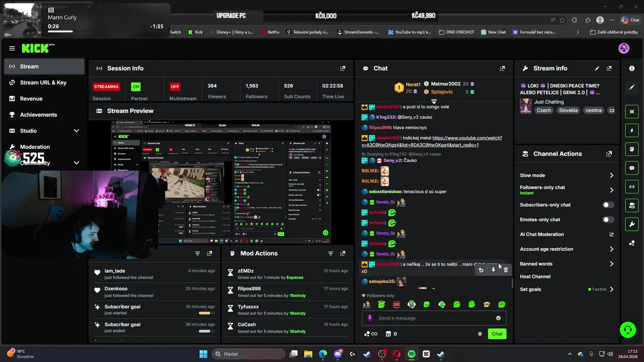This screenshot has height=362, width=644.
Task: Expand Banned words settings
Action: click(611, 264)
